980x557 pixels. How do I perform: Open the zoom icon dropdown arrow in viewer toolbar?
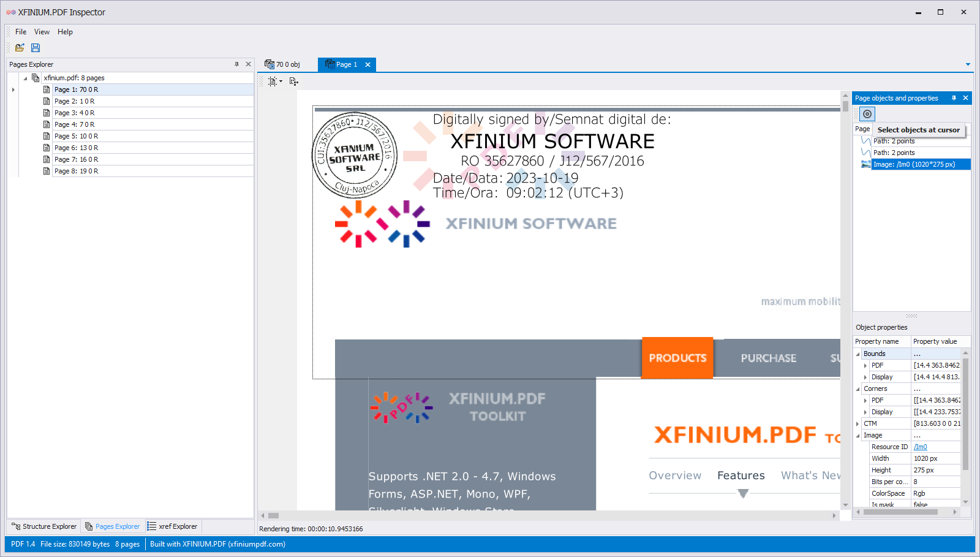pos(281,81)
